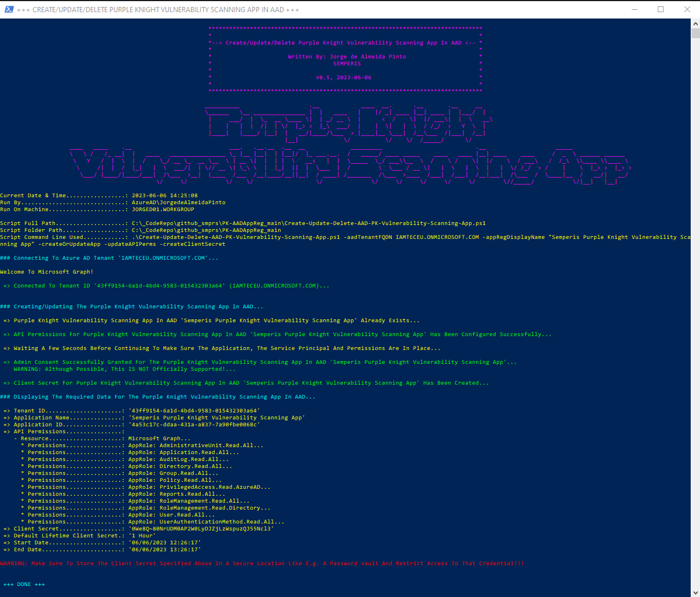Click the Current Date & Time value '2023-06-06 14:25:08'
Screen dimensions: 700x597
point(164,196)
